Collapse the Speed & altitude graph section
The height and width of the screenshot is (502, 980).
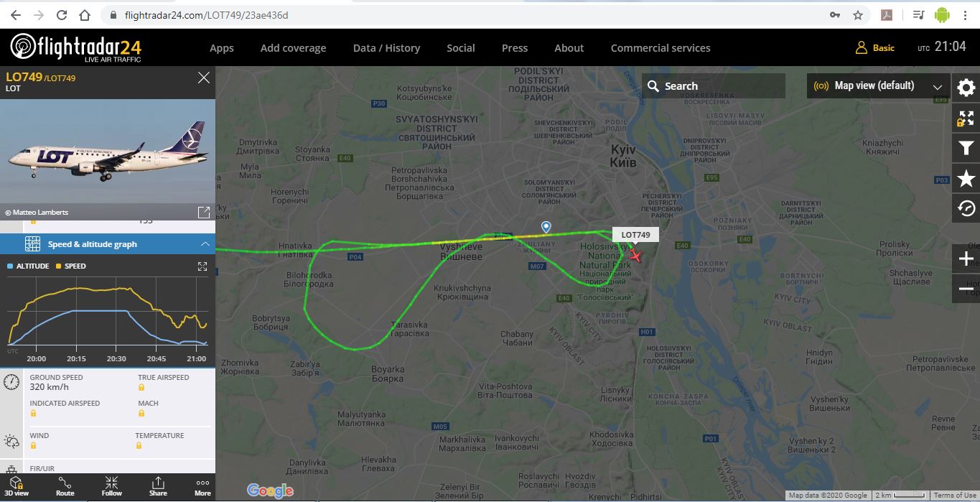(108, 244)
